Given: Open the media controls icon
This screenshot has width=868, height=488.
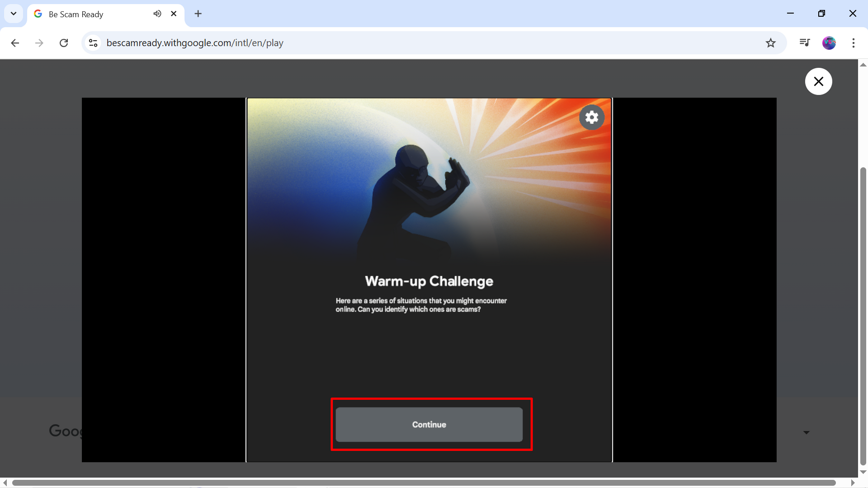Looking at the screenshot, I should click(805, 43).
